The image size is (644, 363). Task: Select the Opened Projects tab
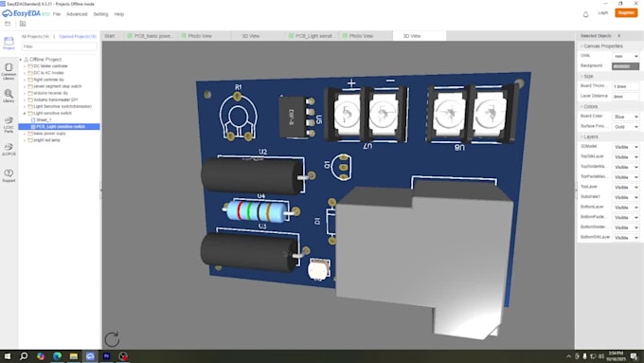tap(78, 37)
